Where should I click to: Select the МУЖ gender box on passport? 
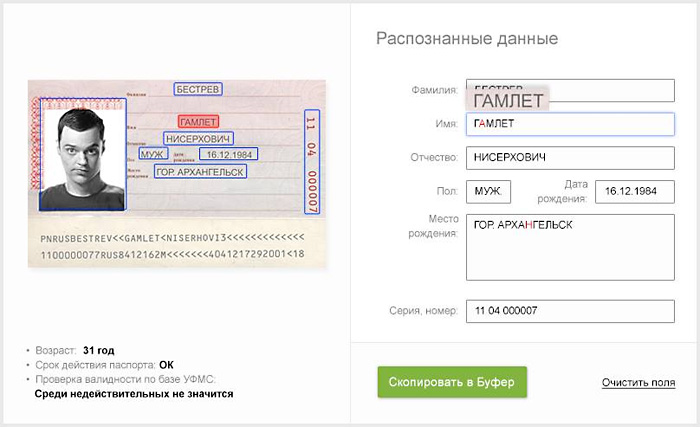coord(153,155)
